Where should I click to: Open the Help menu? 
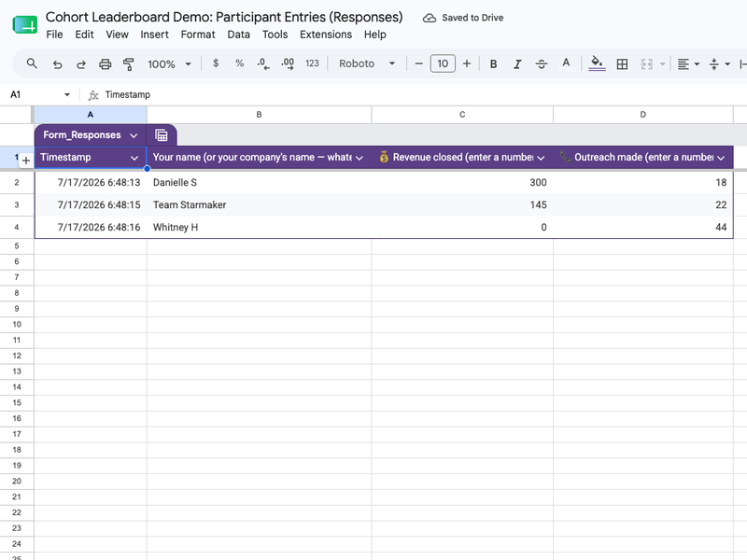tap(375, 35)
